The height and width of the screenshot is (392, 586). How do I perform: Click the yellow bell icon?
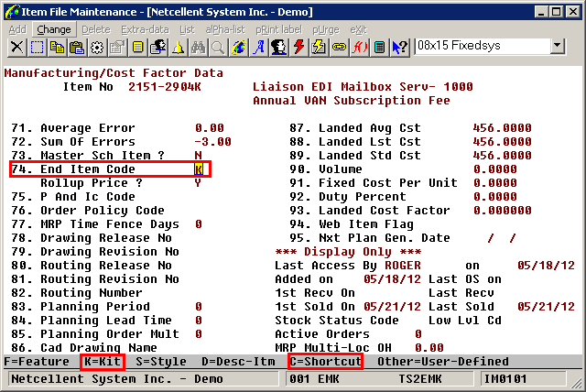click(179, 48)
